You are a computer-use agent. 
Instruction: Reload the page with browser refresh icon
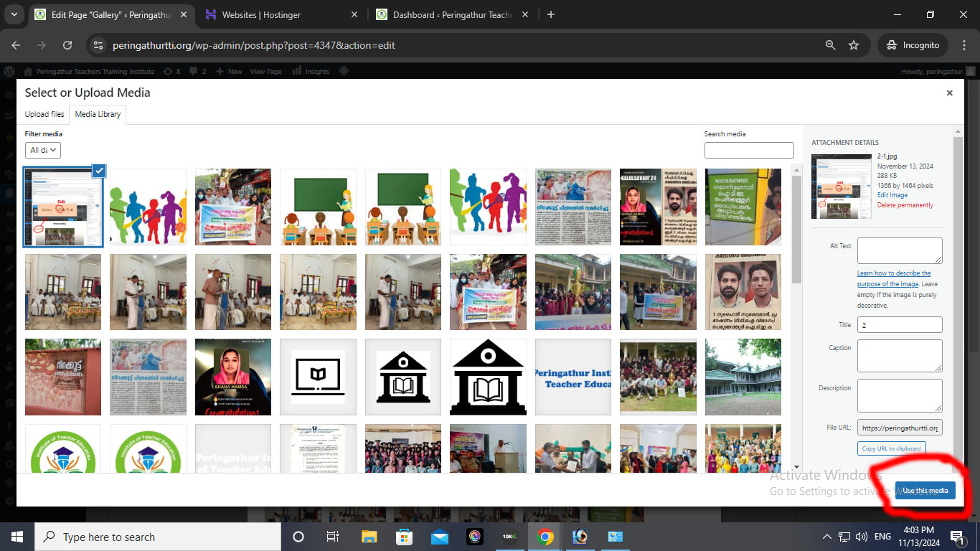[67, 45]
